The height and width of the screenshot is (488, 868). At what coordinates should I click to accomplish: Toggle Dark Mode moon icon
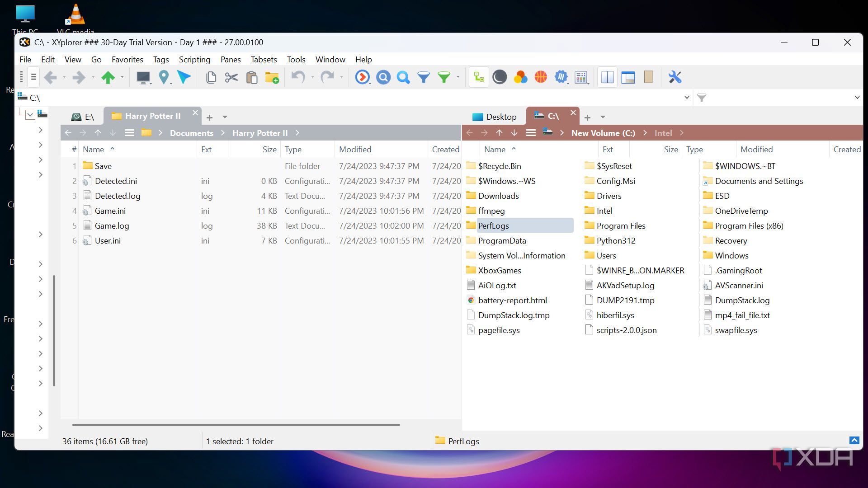pos(500,78)
